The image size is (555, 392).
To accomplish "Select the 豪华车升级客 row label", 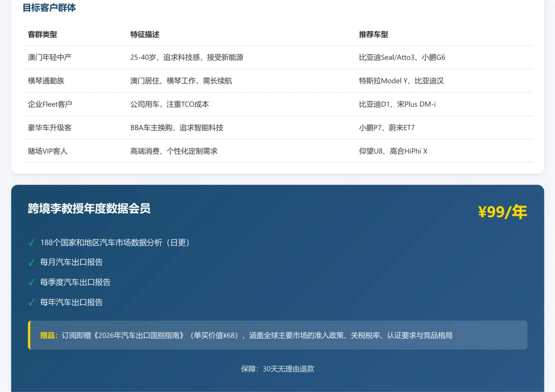I will click(x=49, y=128).
